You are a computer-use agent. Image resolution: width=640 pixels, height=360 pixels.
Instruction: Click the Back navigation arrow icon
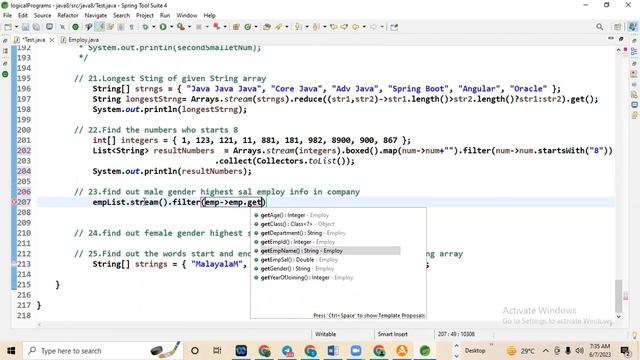[x=356, y=27]
